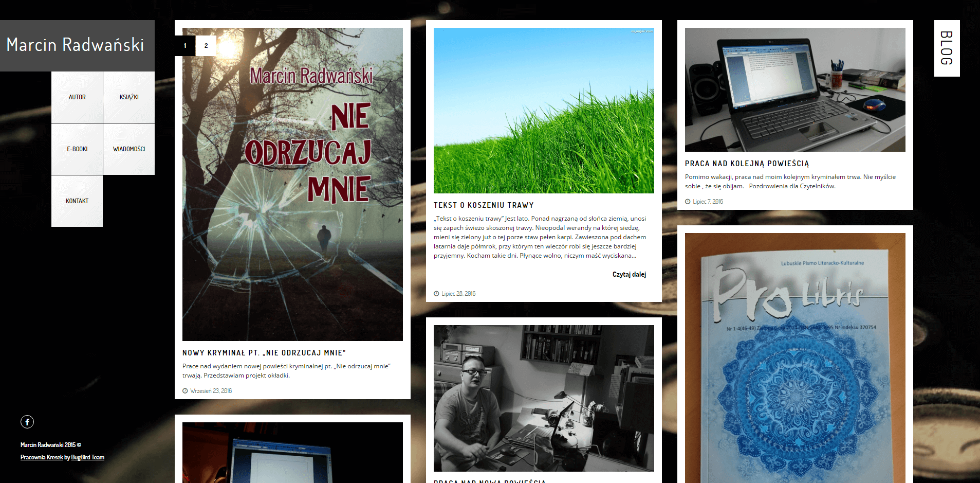Open the E-BOOKI navigation item

(77, 149)
